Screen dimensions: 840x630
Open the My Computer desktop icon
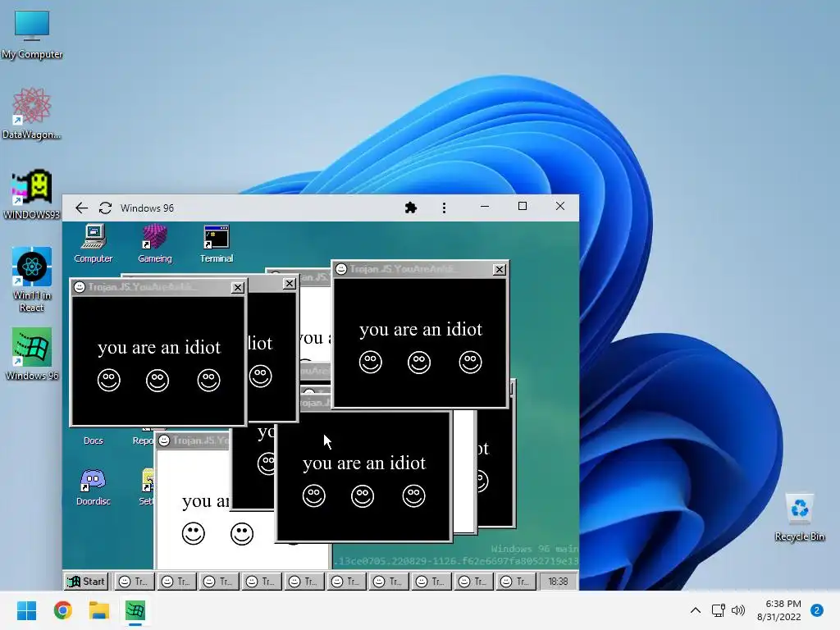click(x=32, y=34)
